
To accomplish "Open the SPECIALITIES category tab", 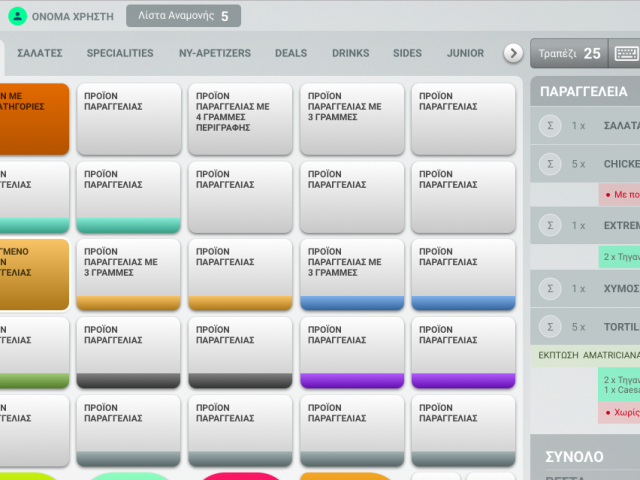I will tap(120, 53).
